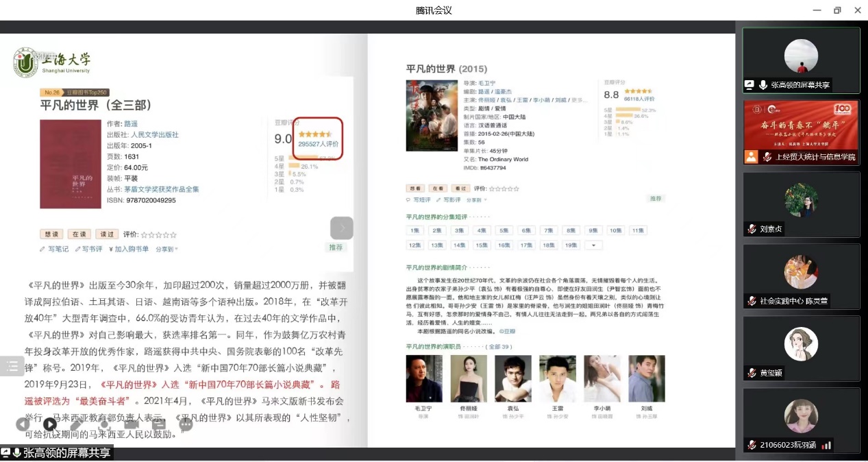Click the three-dots more icon in presentation toolbar
Image resolution: width=868 pixels, height=462 pixels.
(x=186, y=424)
